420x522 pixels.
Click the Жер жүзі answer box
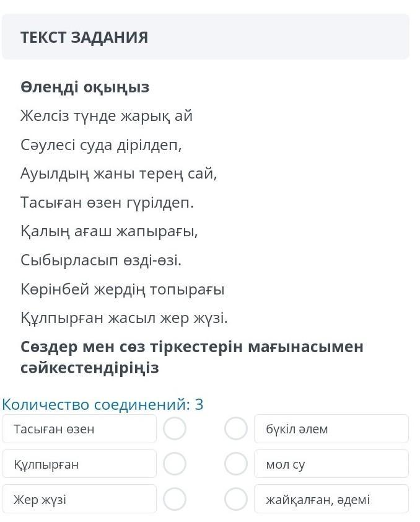[79, 499]
